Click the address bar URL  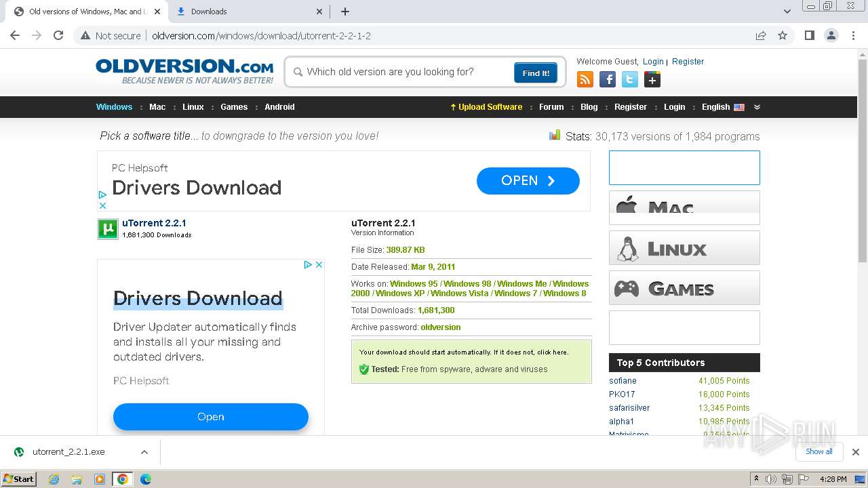(x=261, y=36)
